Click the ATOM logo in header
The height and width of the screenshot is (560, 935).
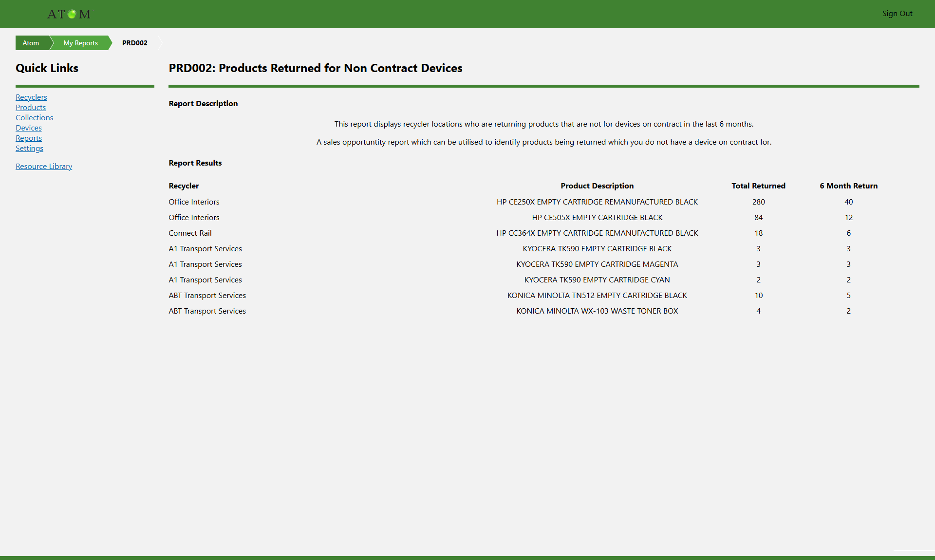(69, 14)
